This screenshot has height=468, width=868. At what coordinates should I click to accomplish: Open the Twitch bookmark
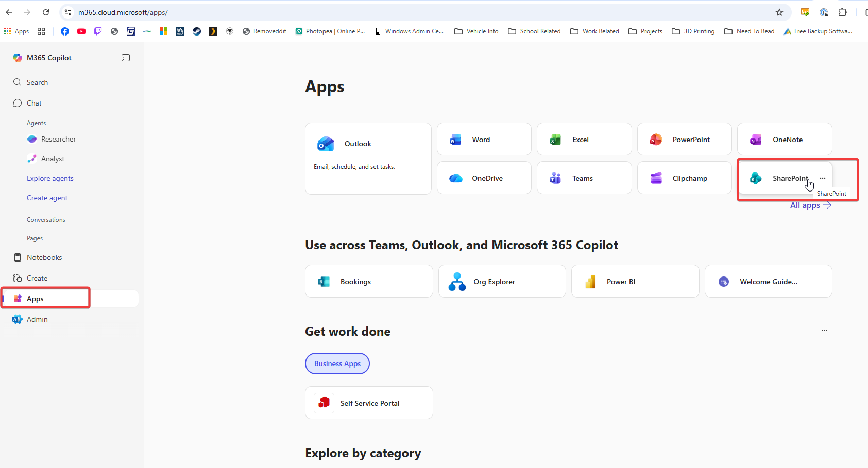98,31
